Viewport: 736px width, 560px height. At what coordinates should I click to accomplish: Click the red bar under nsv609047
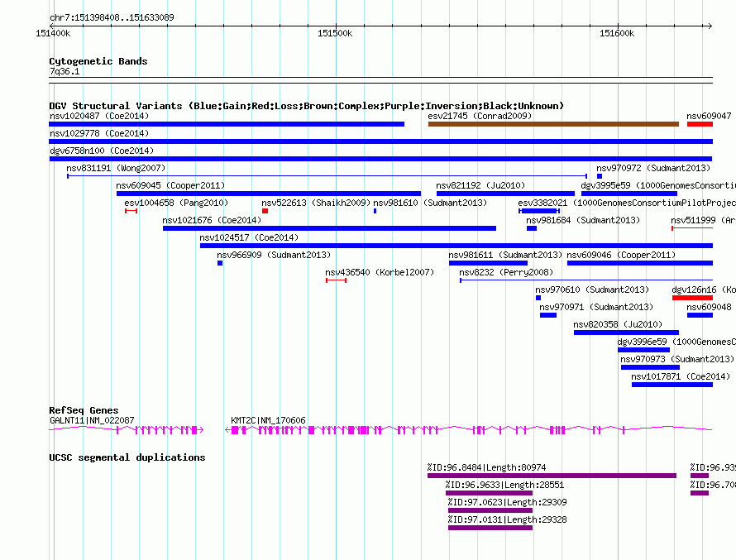[x=700, y=124]
